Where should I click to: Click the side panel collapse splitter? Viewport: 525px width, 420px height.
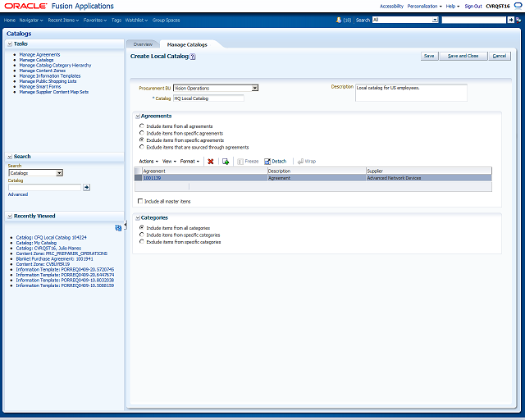pyautogui.click(x=126, y=226)
